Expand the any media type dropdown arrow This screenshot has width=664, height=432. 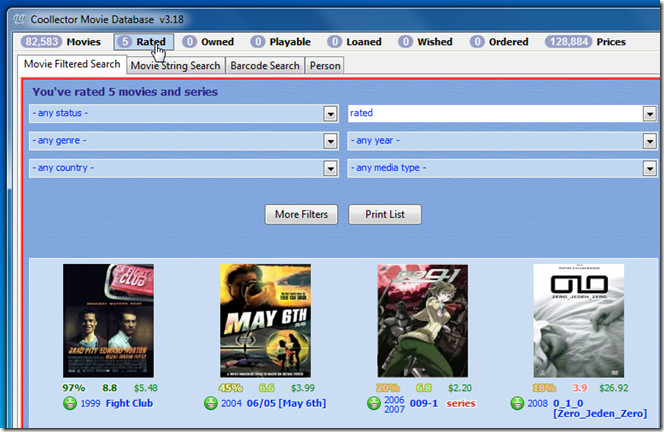(x=650, y=169)
